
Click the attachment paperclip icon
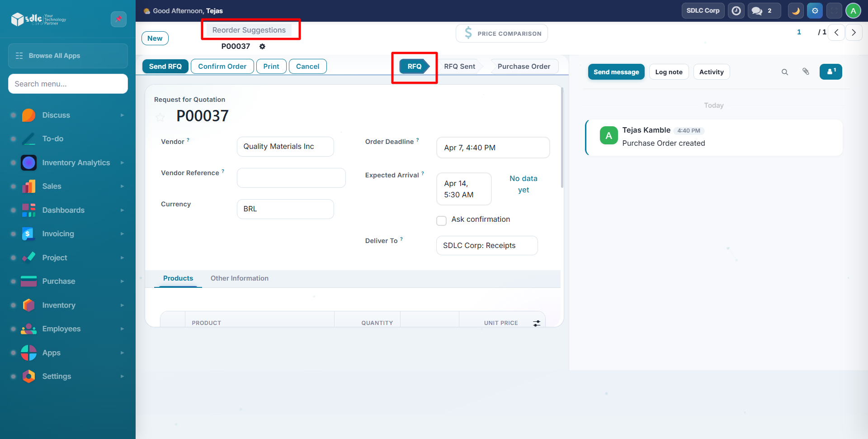806,72
